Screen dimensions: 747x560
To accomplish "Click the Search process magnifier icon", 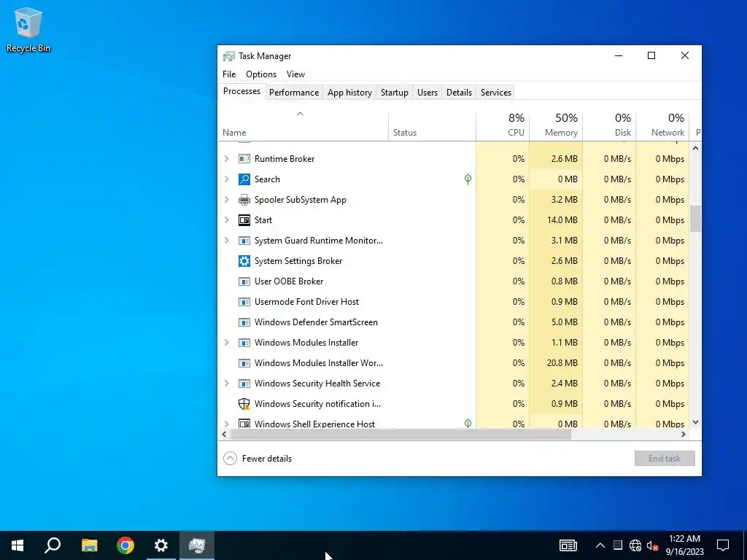I will (244, 179).
